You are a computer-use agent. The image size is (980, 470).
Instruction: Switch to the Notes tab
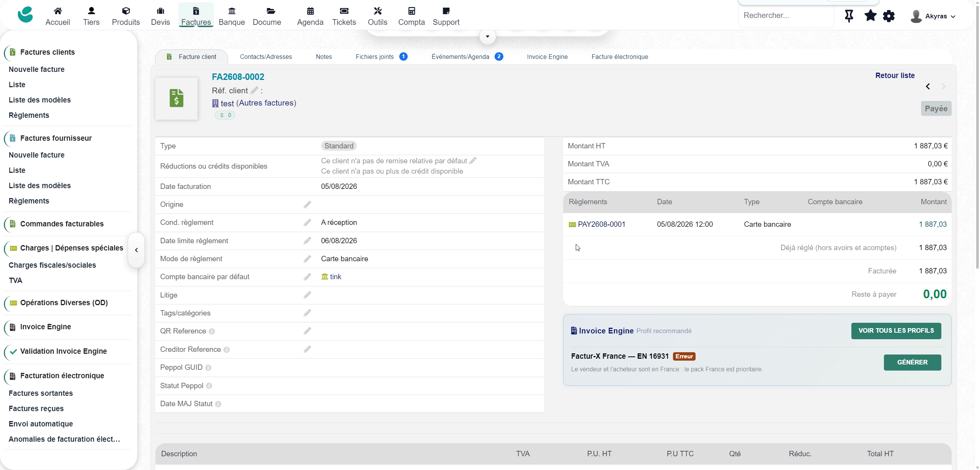[x=324, y=57]
